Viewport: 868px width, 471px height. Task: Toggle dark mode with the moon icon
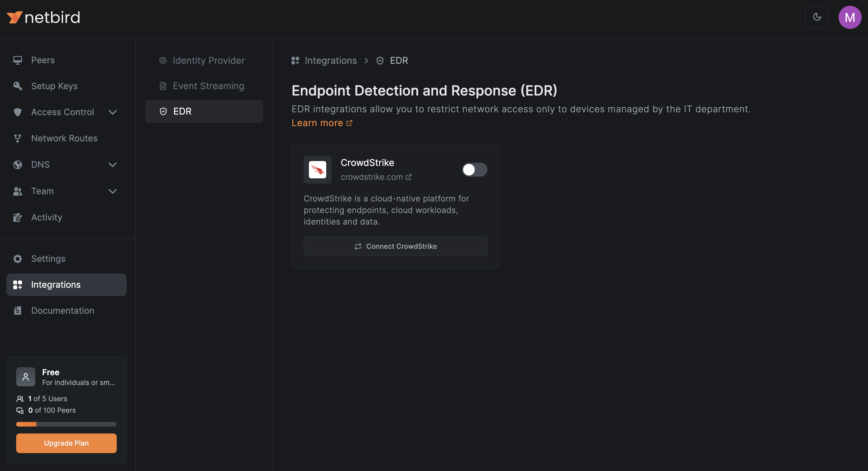pos(817,17)
